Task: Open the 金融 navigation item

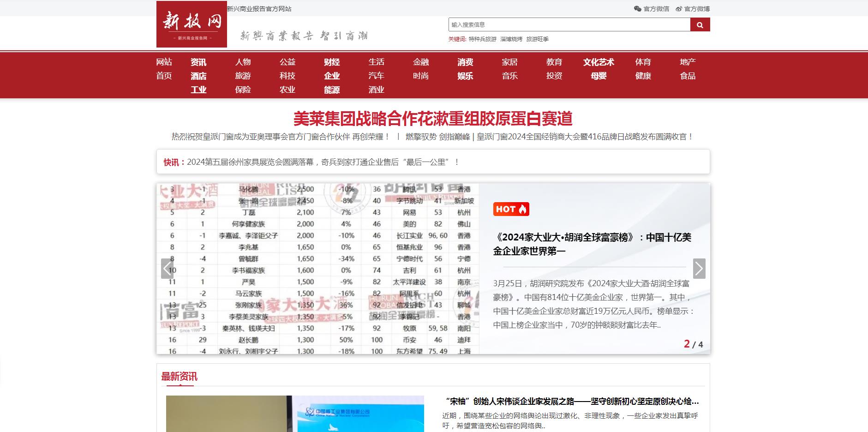Action: click(x=421, y=62)
